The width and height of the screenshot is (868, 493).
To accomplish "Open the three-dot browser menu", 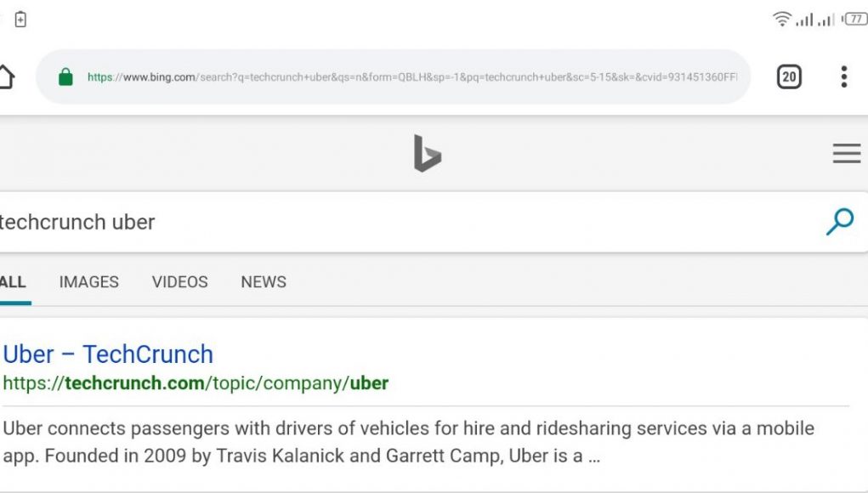I will (843, 76).
